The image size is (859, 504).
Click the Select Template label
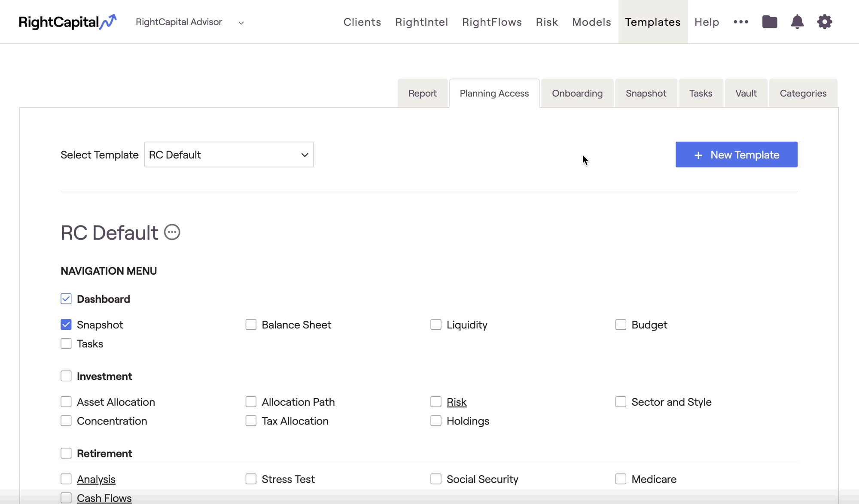tap(100, 155)
